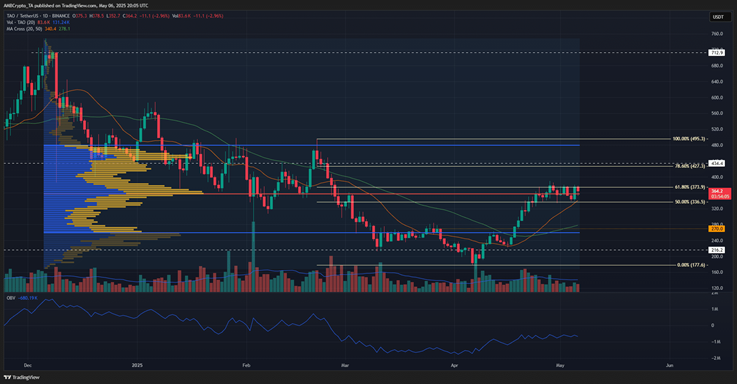The image size is (737, 384).
Task: Click the May date on time axis
Action: [x=560, y=365]
